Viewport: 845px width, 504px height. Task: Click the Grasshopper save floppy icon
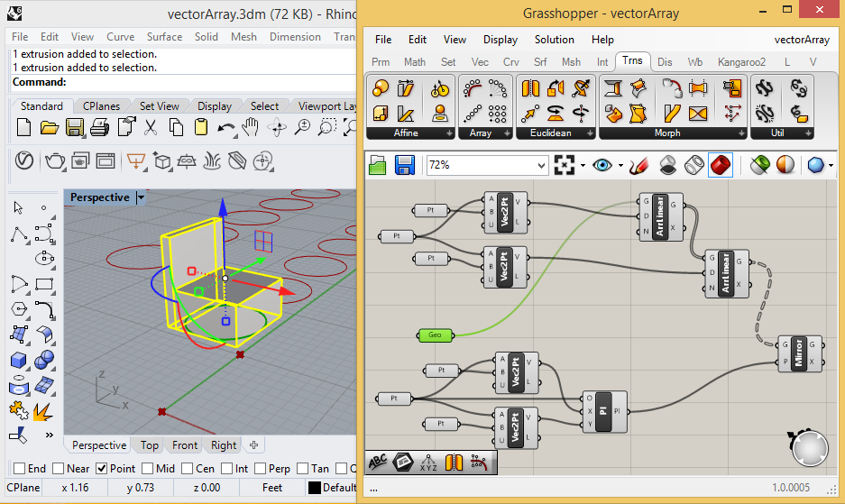404,165
